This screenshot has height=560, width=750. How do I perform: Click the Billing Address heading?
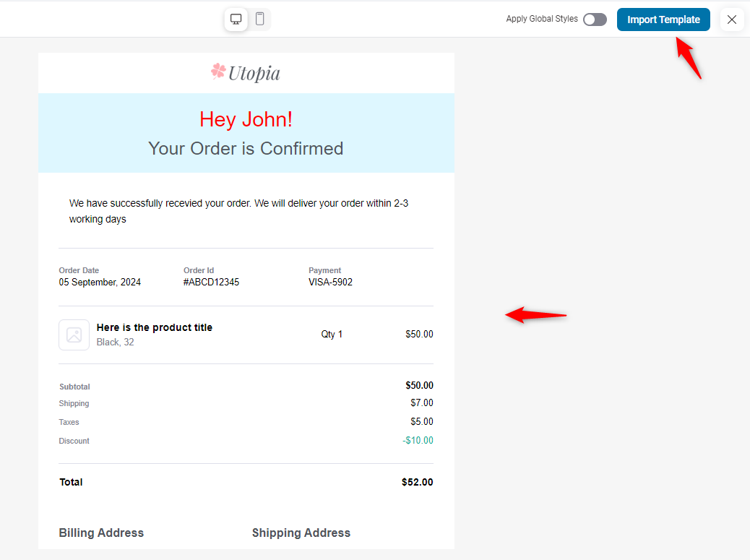(x=101, y=533)
